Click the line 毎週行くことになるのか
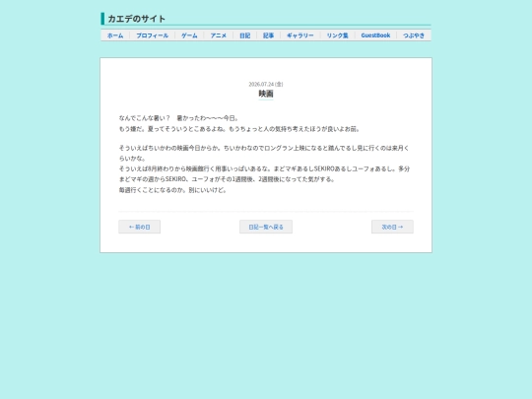 pyautogui.click(x=173, y=190)
